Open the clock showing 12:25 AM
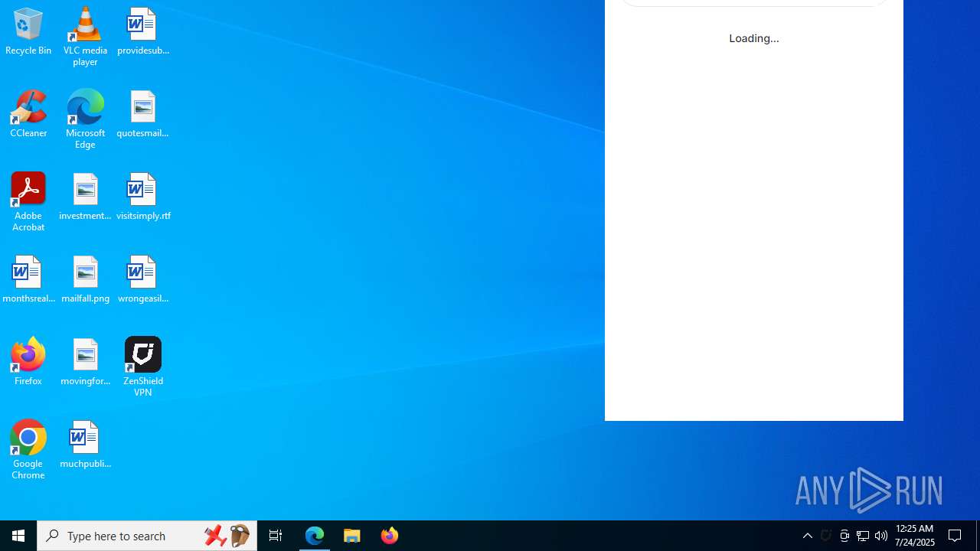The width and height of the screenshot is (980, 551). 915,536
